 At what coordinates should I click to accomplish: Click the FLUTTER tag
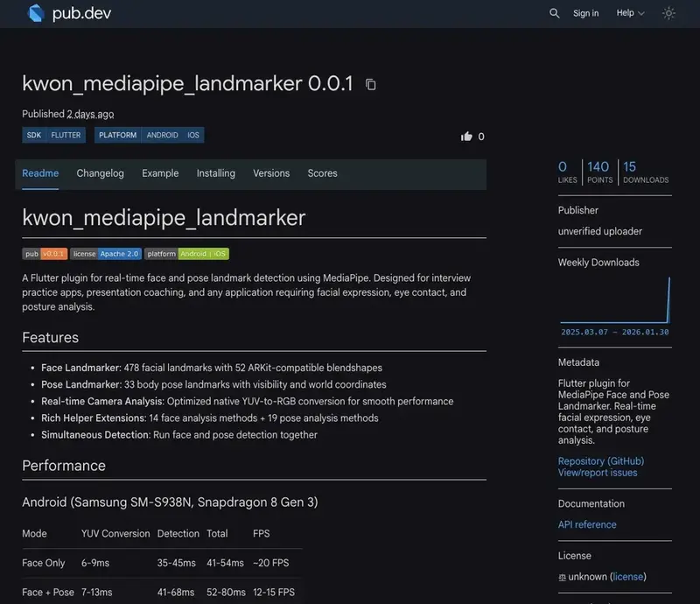click(66, 135)
